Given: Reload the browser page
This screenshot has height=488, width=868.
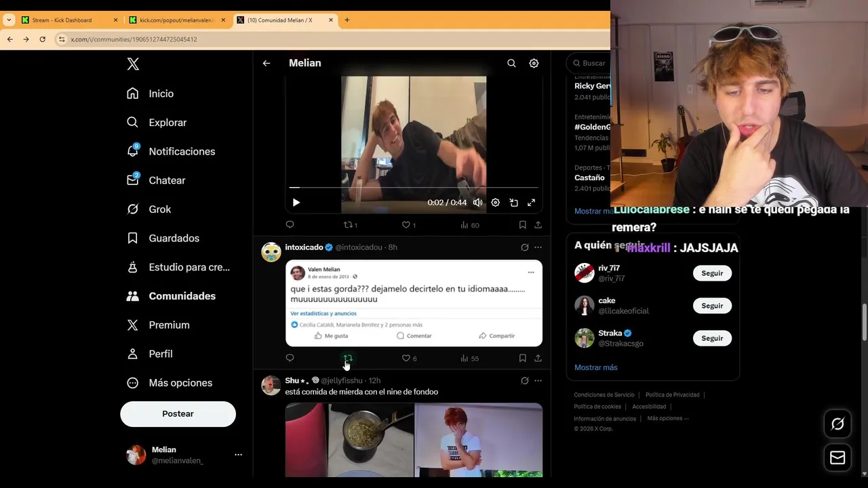Looking at the screenshot, I should pyautogui.click(x=42, y=39).
